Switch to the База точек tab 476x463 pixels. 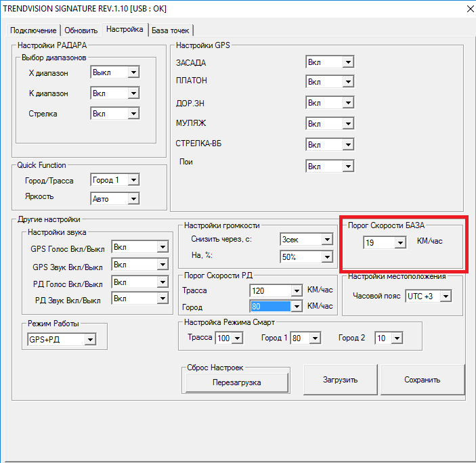pyautogui.click(x=171, y=30)
